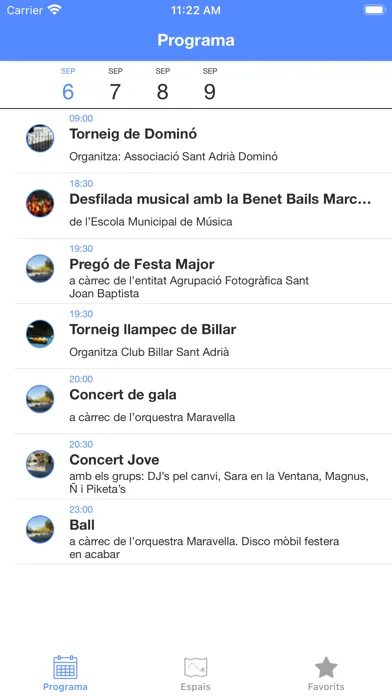Viewport: 392px width, 696px height.
Task: Open the Concert Jove event title
Action: click(x=114, y=460)
